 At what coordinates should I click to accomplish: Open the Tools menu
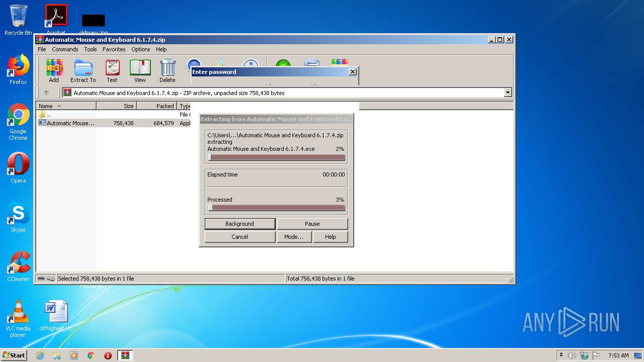click(x=91, y=49)
